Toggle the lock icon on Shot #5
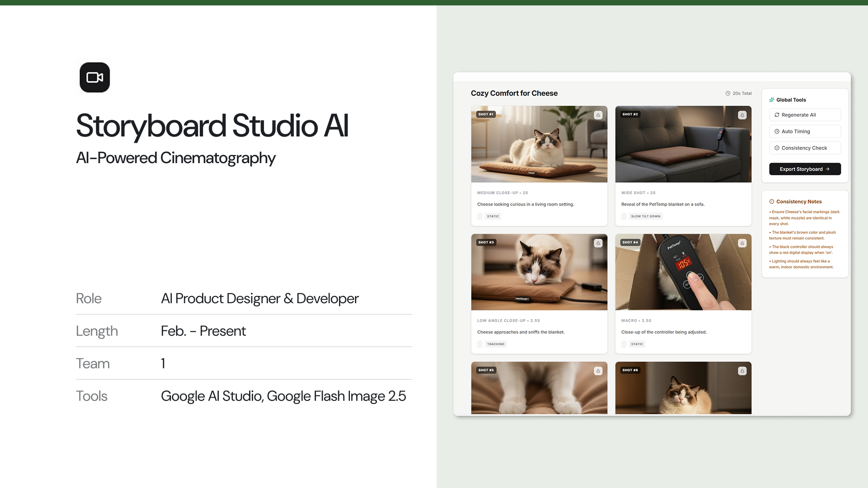This screenshot has height=488, width=868. click(x=598, y=371)
